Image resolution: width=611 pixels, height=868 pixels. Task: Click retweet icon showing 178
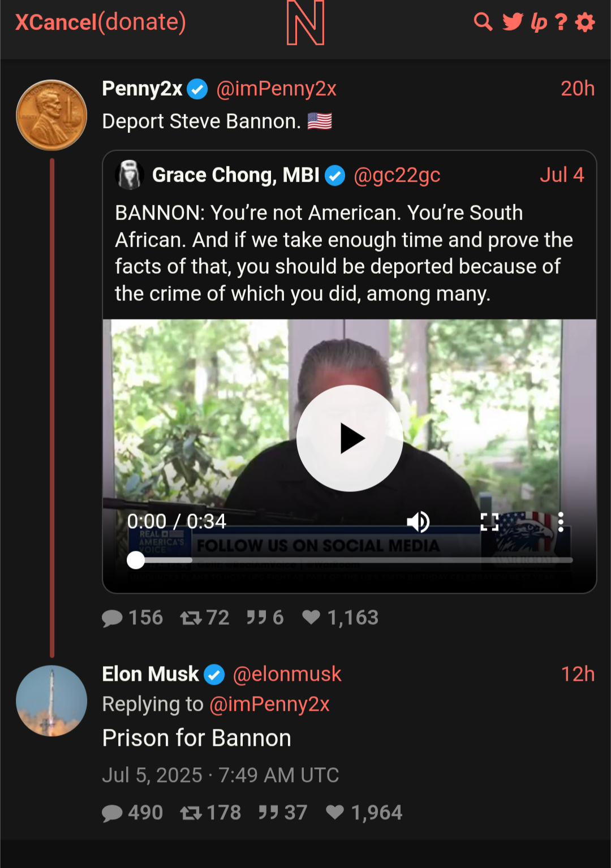pos(191,813)
